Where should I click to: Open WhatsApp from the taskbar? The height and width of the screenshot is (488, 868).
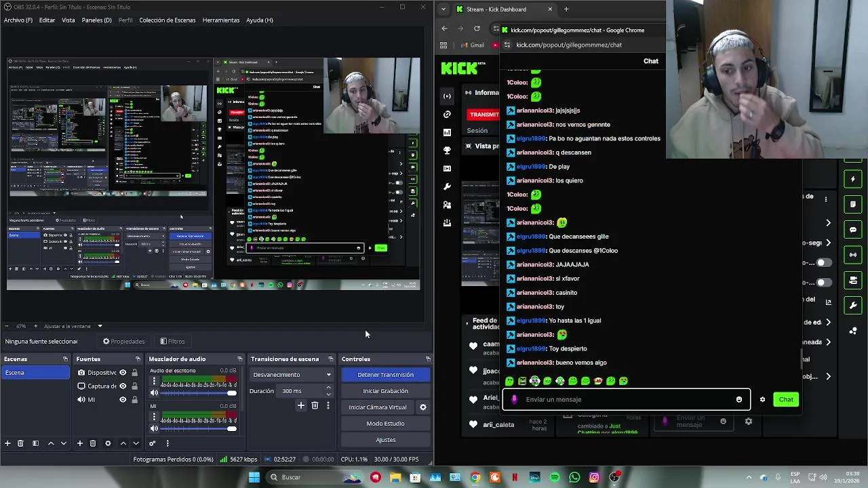pos(574,477)
